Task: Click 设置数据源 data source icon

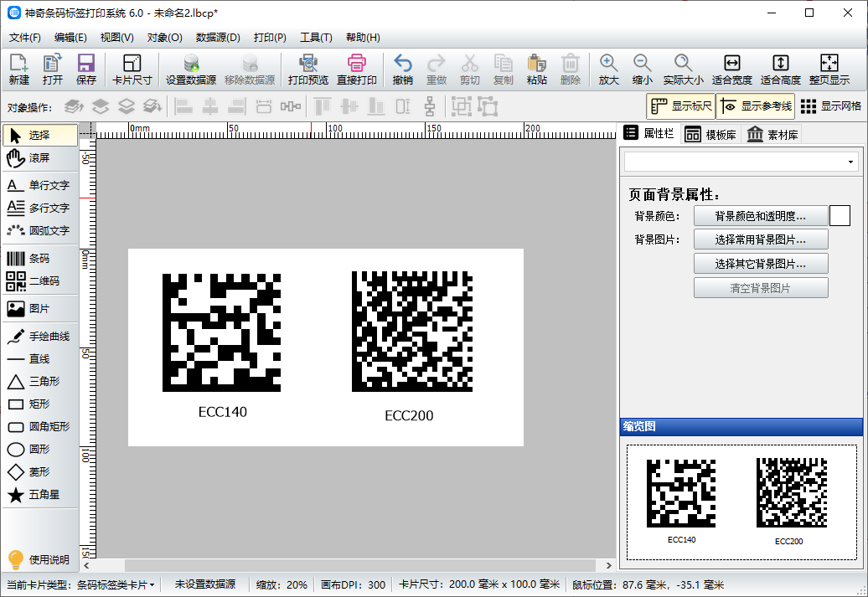Action: tap(191, 69)
